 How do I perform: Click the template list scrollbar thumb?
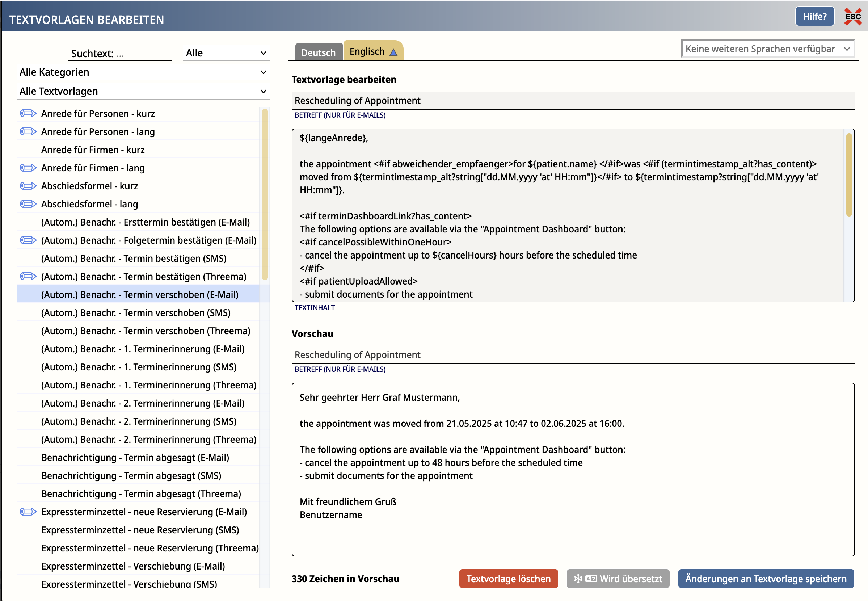pyautogui.click(x=265, y=194)
